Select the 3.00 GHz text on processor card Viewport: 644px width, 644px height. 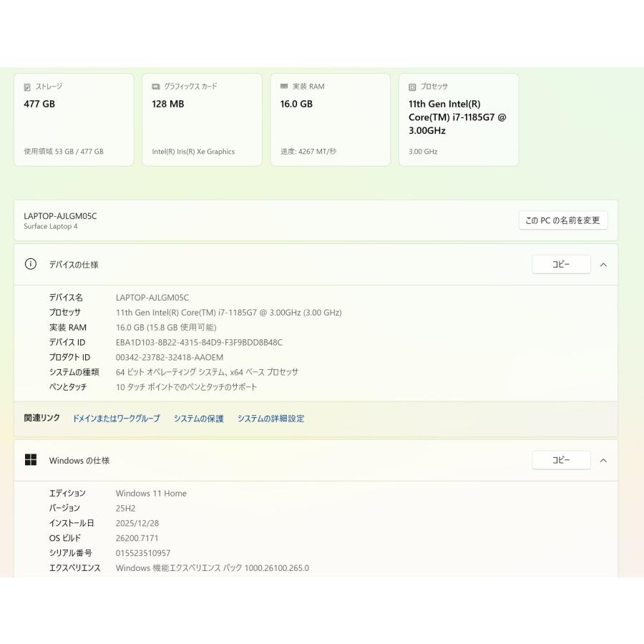tap(423, 152)
